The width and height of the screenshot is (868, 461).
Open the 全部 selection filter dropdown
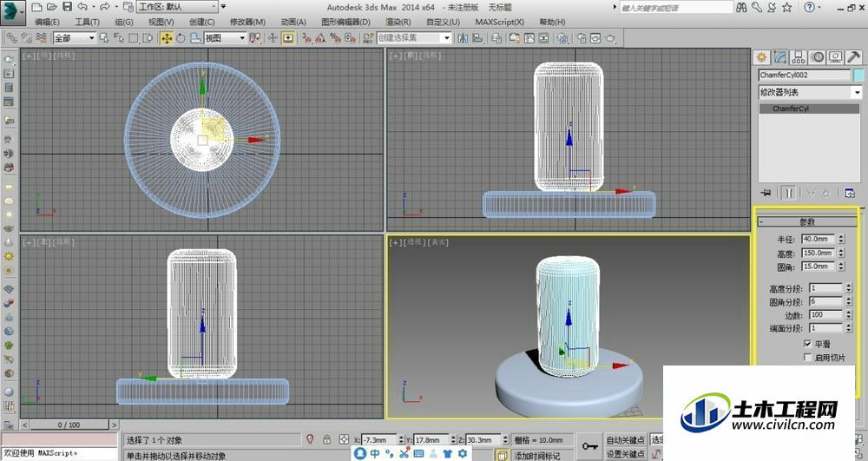click(x=74, y=37)
